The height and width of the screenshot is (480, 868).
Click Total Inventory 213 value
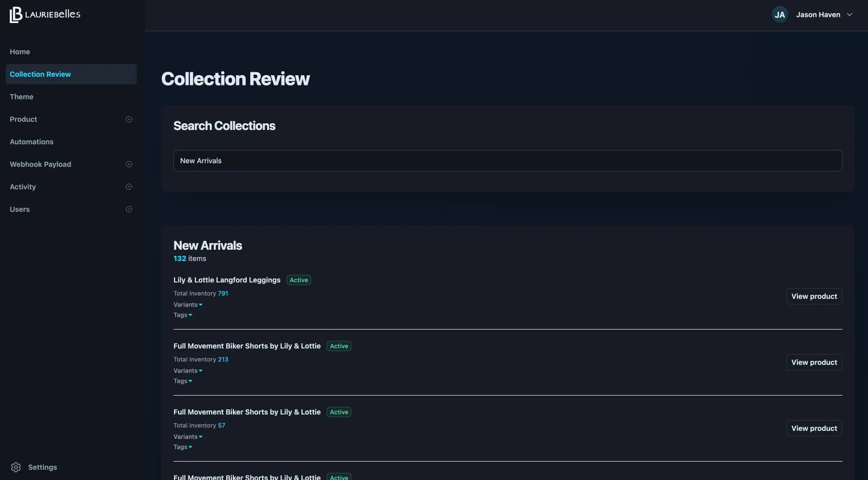tap(223, 359)
